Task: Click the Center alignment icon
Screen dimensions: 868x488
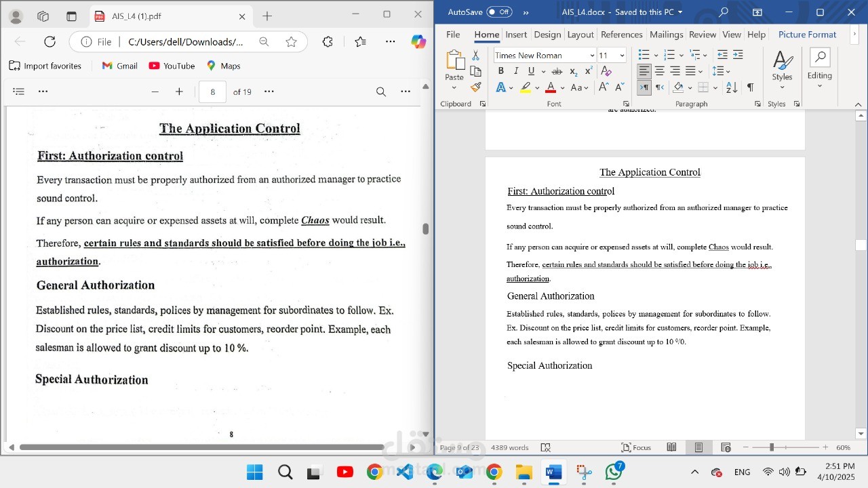Action: tap(660, 71)
